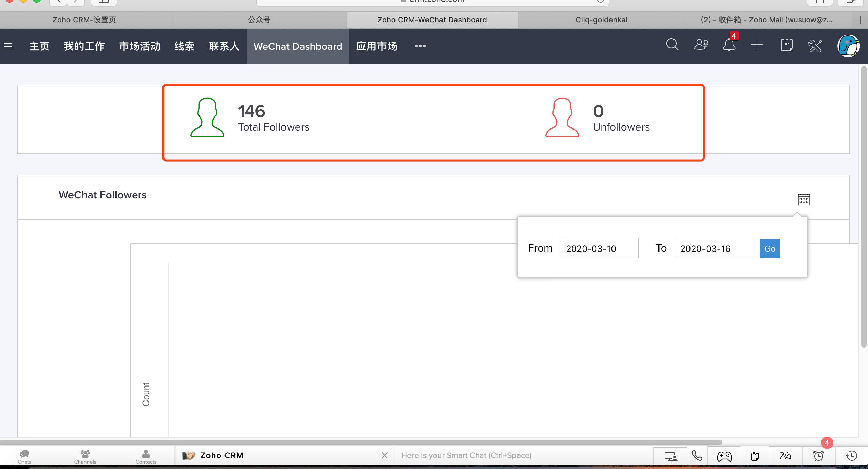Click the From date input field
The width and height of the screenshot is (868, 469).
[x=600, y=248]
